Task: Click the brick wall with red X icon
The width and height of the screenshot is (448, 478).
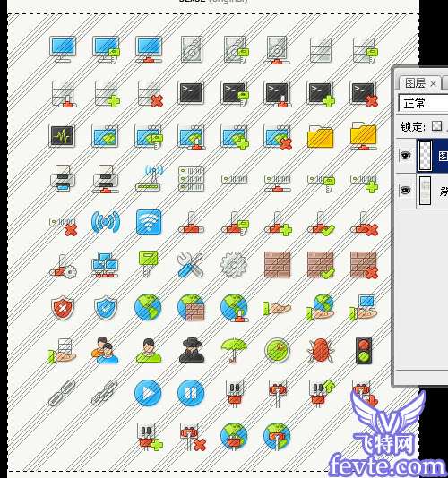Action: tap(364, 265)
